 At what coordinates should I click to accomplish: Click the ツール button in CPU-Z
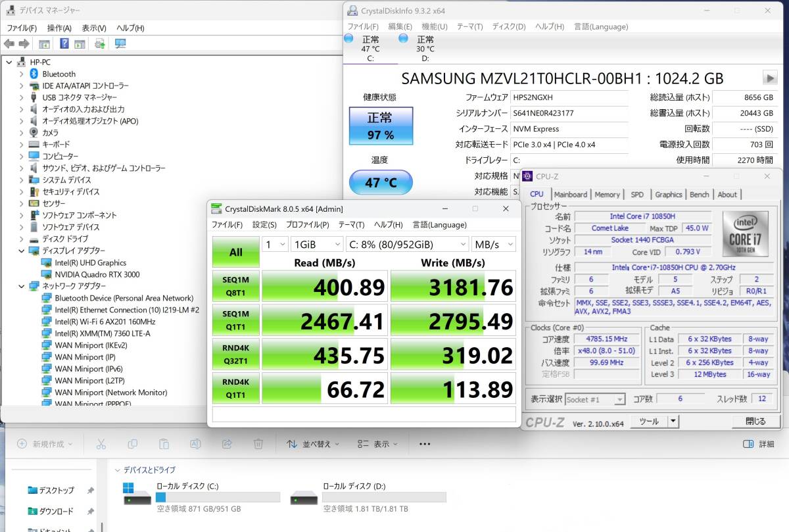[x=649, y=422]
